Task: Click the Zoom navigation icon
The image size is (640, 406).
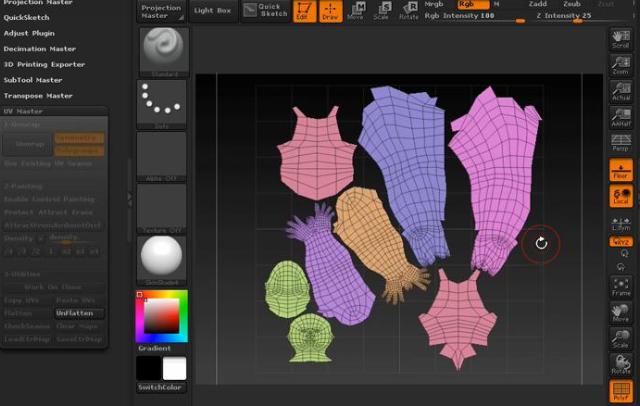Action: [621, 65]
